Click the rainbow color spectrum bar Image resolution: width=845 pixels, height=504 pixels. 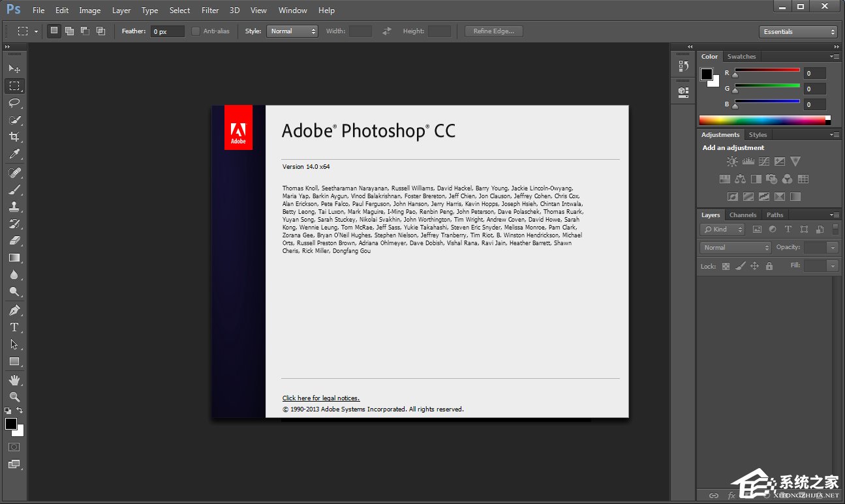point(763,119)
